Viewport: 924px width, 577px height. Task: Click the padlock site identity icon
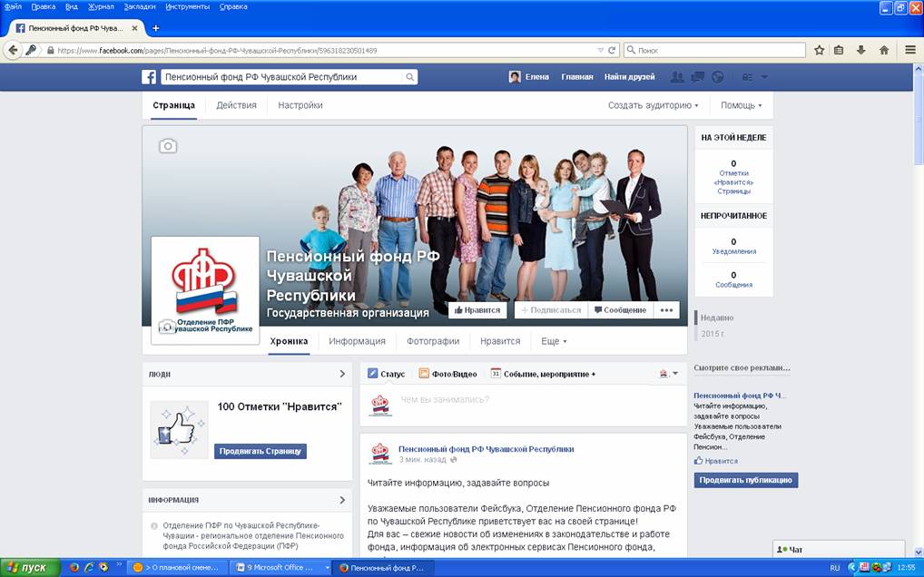(51, 51)
